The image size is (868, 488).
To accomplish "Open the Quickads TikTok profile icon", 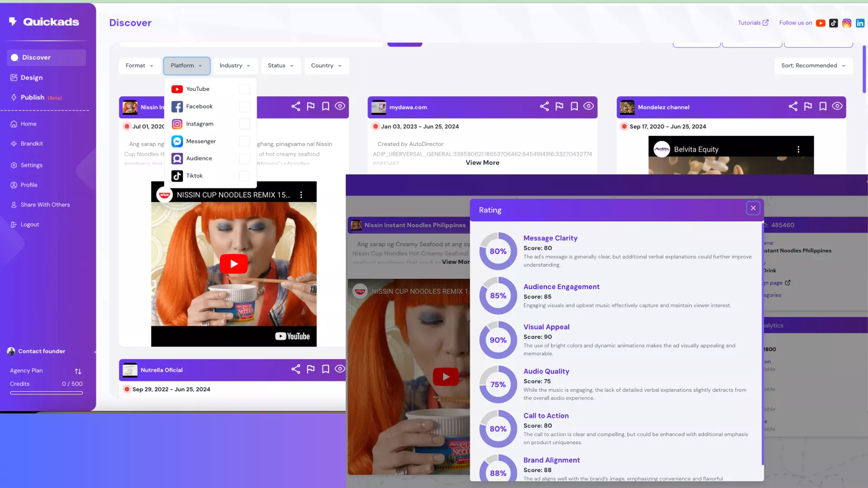I will point(834,23).
